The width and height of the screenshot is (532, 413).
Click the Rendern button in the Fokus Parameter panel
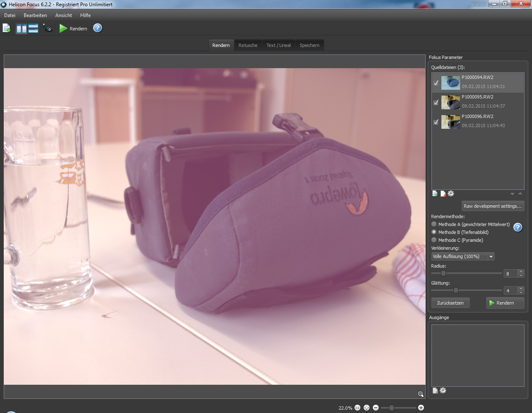(x=505, y=303)
